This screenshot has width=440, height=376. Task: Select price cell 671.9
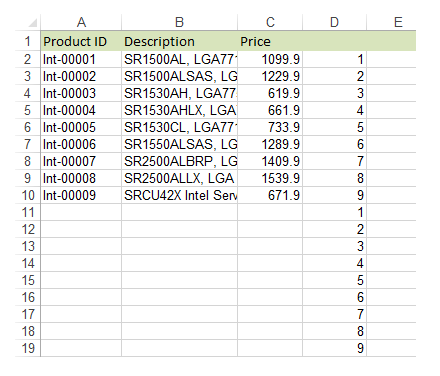tap(270, 195)
